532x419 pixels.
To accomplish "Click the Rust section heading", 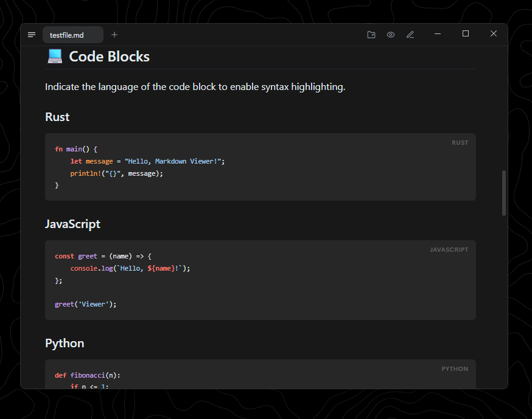I will 57,117.
